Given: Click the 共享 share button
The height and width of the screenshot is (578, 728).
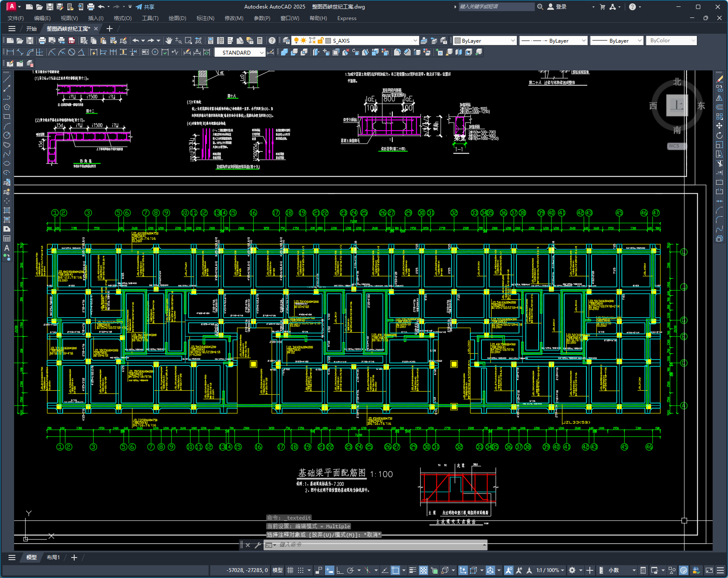Looking at the screenshot, I should [145, 7].
